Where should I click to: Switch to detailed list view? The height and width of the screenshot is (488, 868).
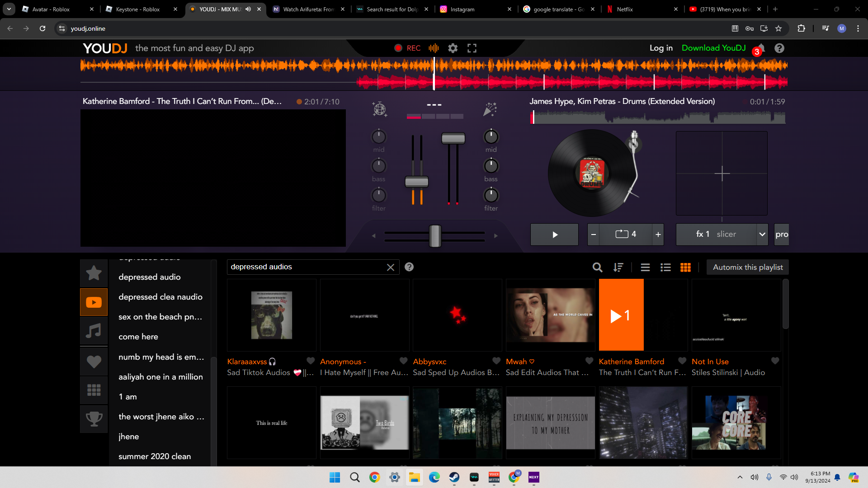click(665, 267)
